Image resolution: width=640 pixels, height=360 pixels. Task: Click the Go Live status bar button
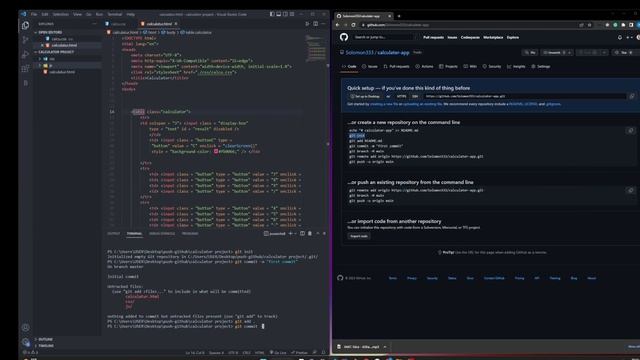point(278,353)
